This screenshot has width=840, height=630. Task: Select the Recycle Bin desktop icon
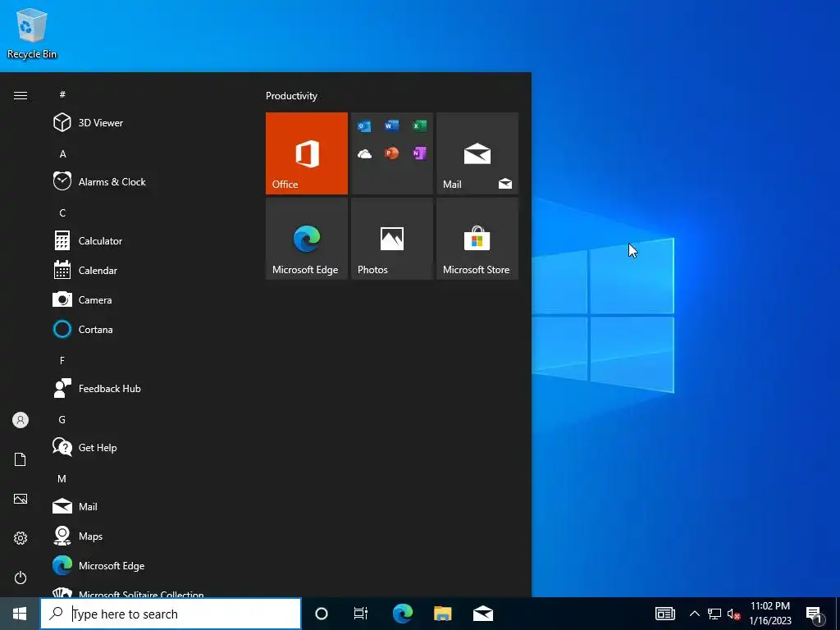[x=32, y=33]
